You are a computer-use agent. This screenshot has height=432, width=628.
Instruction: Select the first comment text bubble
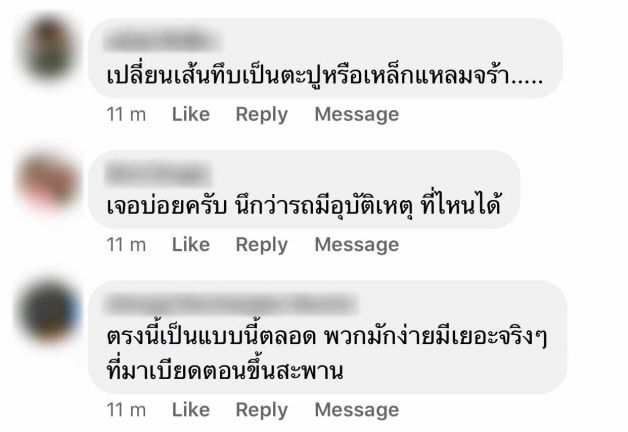click(325, 58)
